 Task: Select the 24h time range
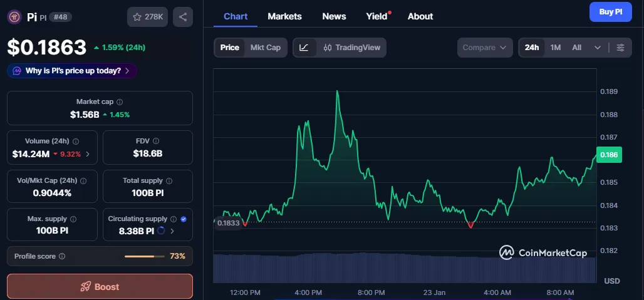click(x=532, y=48)
